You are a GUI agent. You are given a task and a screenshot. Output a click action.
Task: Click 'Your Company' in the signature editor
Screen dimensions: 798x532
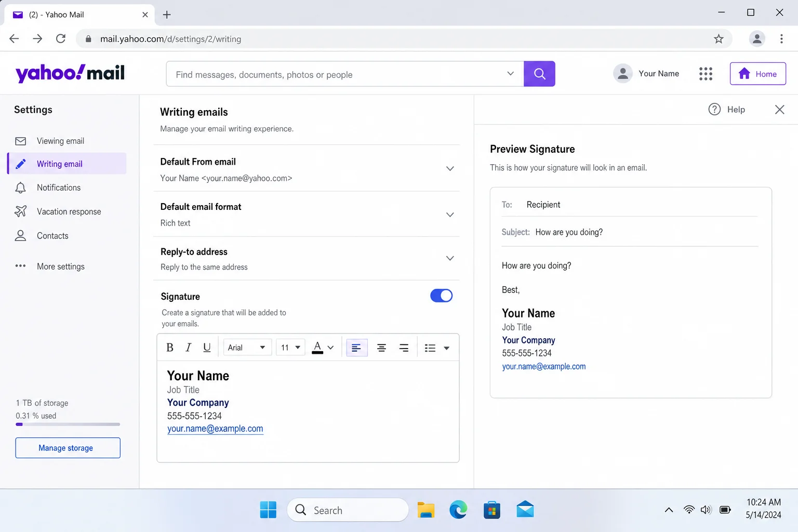tap(198, 403)
